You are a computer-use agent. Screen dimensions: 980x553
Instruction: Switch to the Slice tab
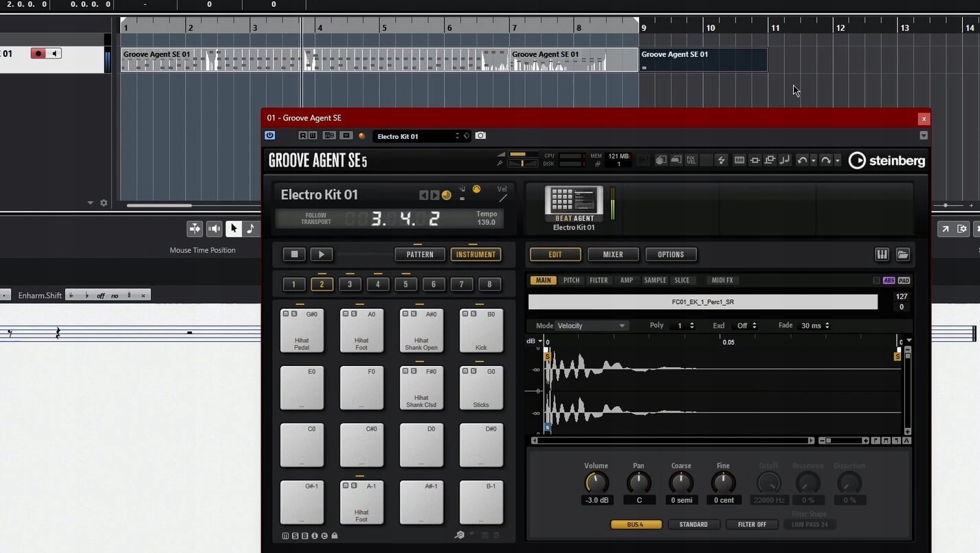[x=682, y=281]
